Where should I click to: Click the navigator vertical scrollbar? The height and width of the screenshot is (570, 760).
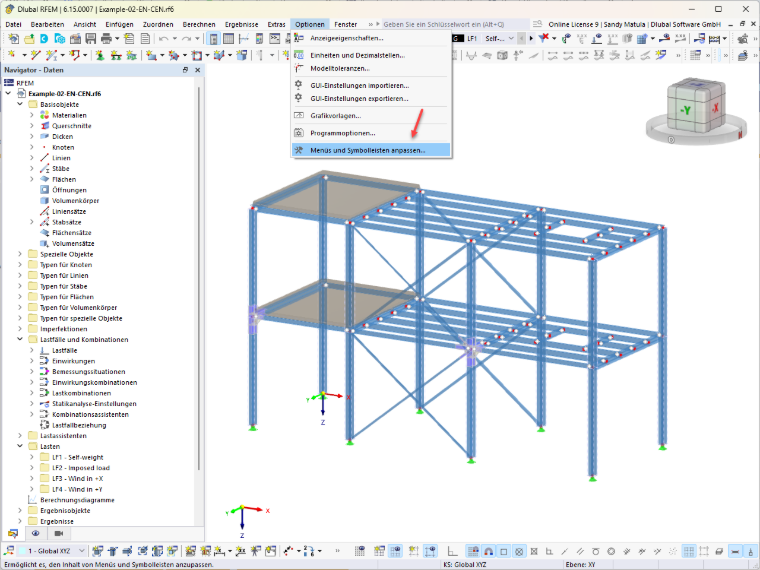click(x=199, y=279)
